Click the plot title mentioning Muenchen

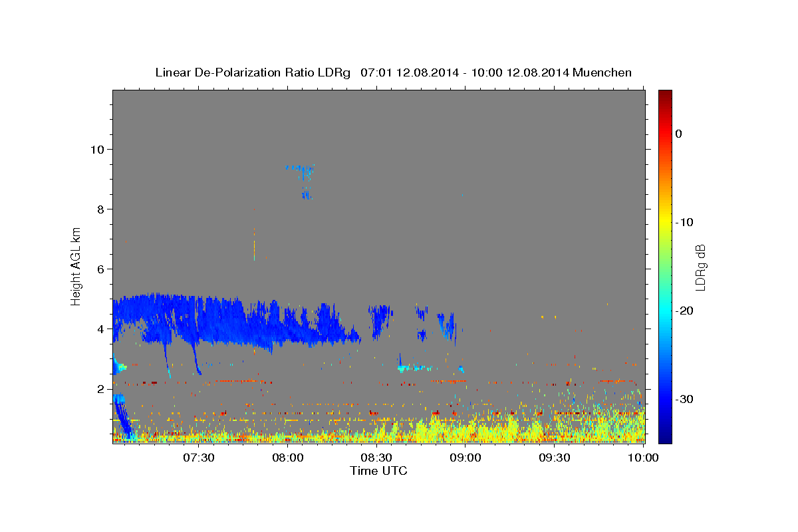coord(394,72)
